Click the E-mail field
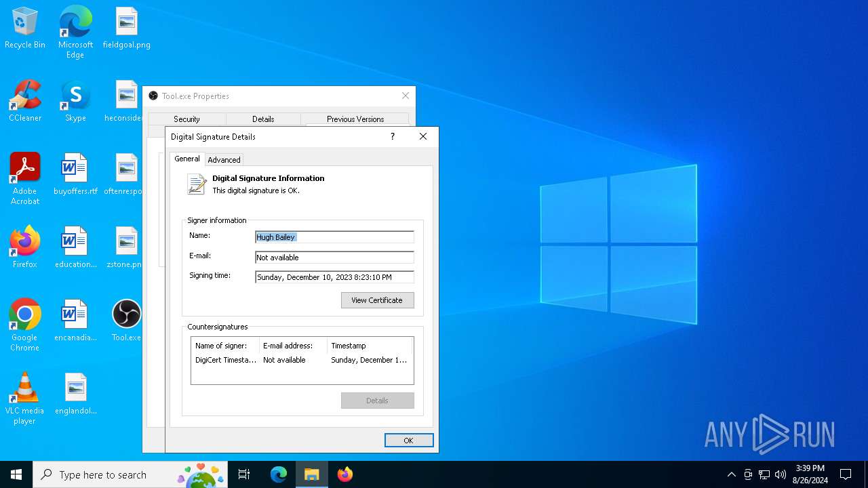868x488 pixels. tap(334, 258)
